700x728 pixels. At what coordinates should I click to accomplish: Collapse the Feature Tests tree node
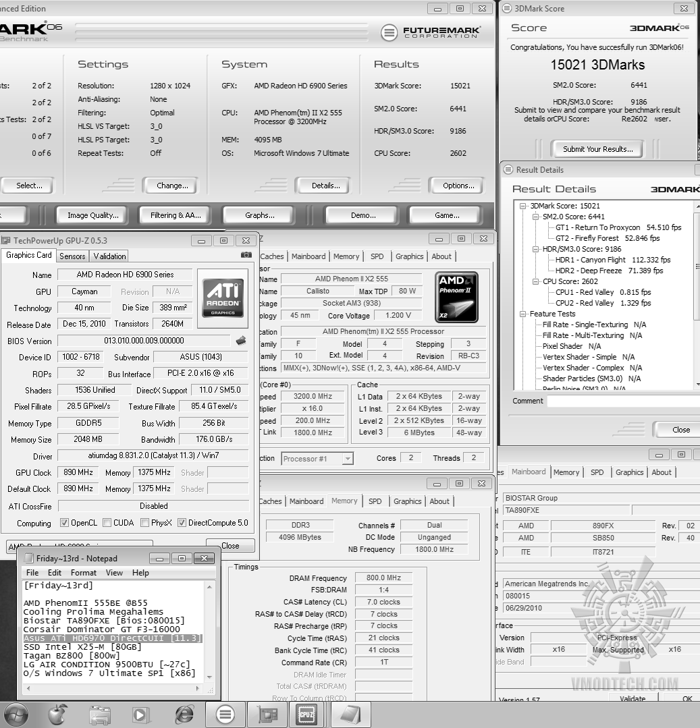[x=523, y=314]
